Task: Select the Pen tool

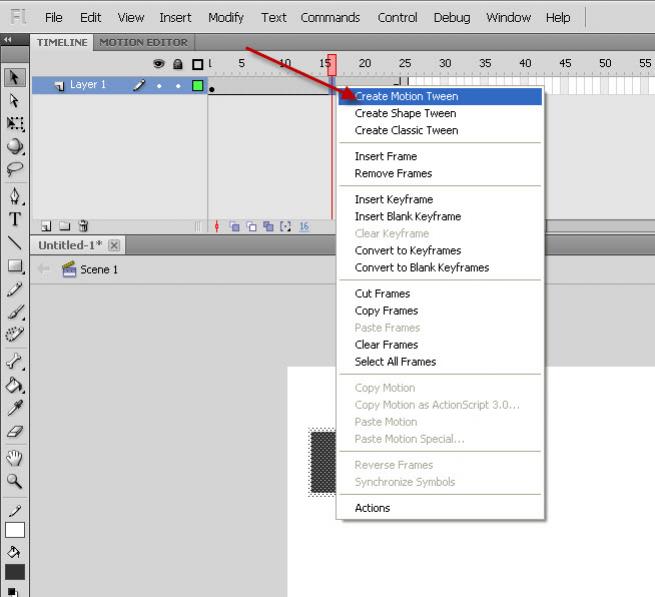Action: coord(15,196)
